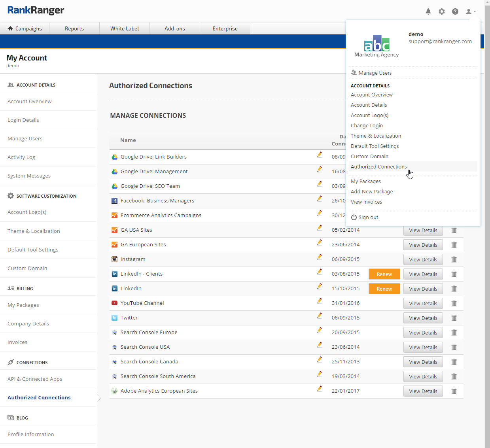Open API & Connected Apps in sidebar
The height and width of the screenshot is (448, 490).
tap(35, 379)
